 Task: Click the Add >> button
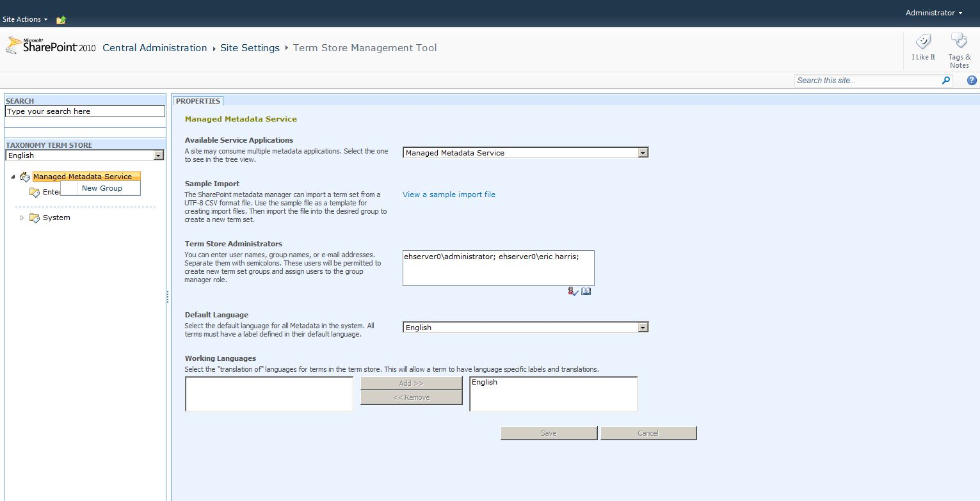point(411,383)
